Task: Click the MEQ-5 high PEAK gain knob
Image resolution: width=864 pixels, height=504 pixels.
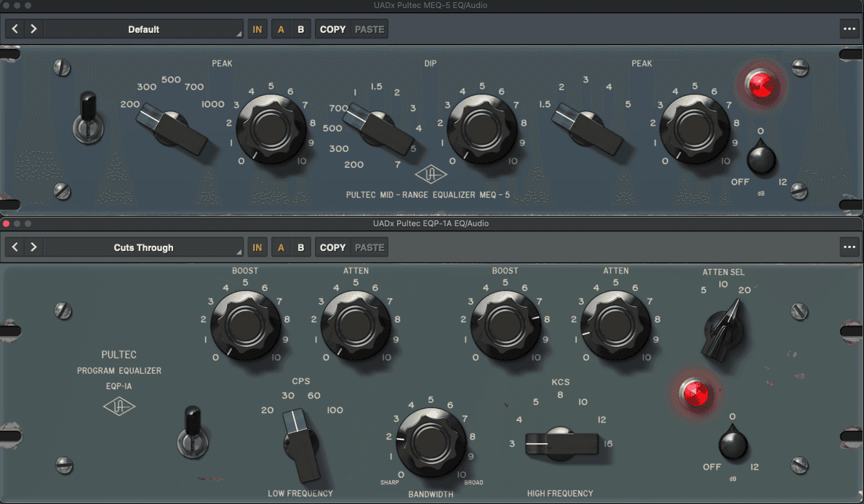Action: pos(695,128)
